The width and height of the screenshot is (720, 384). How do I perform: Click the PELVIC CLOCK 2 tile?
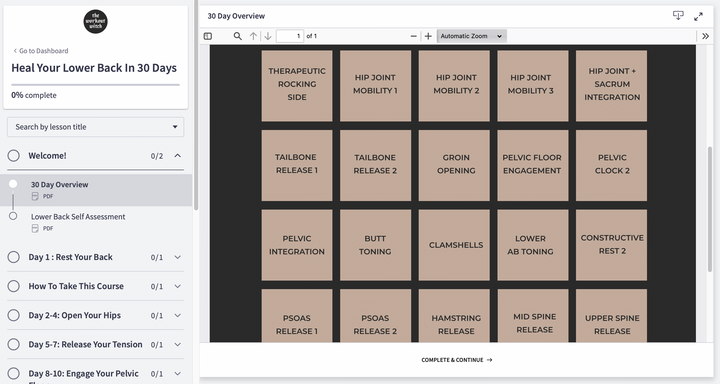[x=611, y=165]
